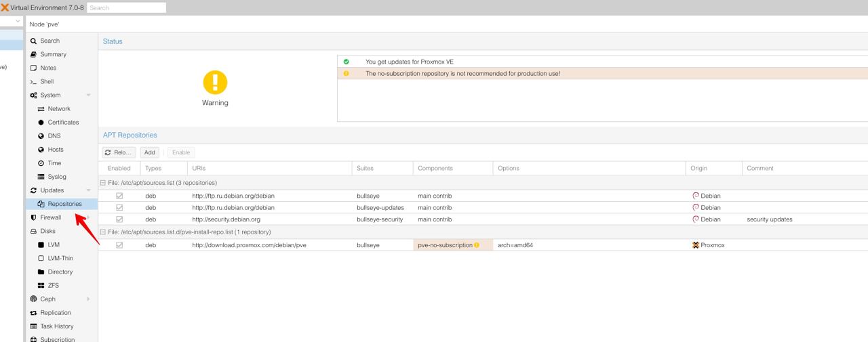Open Task History menu item

coord(62,326)
